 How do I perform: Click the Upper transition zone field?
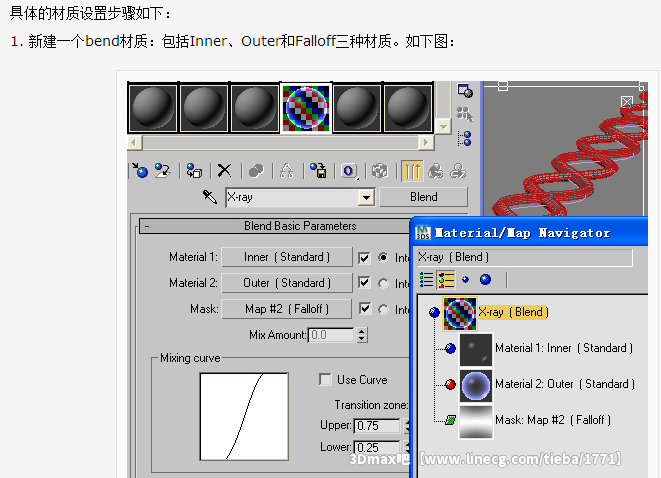tap(377, 425)
